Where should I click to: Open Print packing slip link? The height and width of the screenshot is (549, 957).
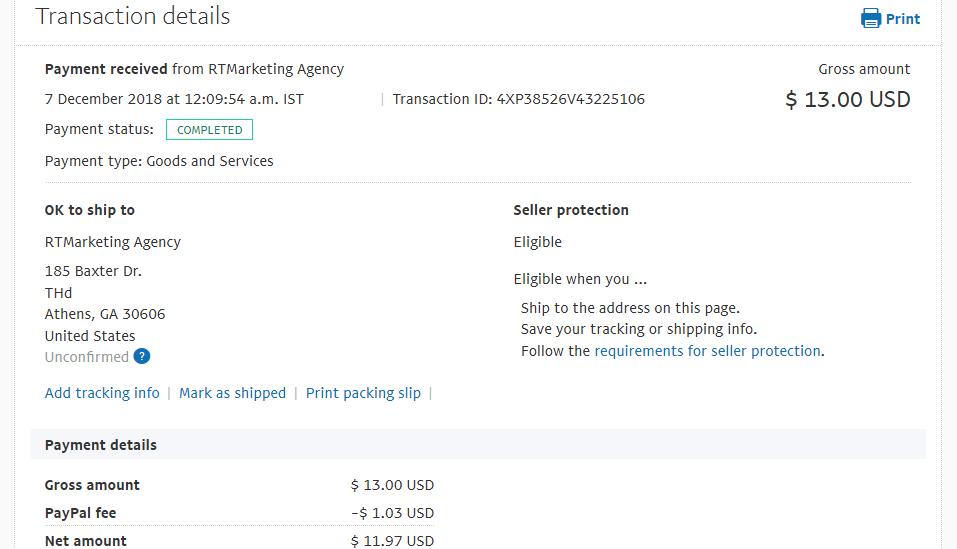pos(363,393)
